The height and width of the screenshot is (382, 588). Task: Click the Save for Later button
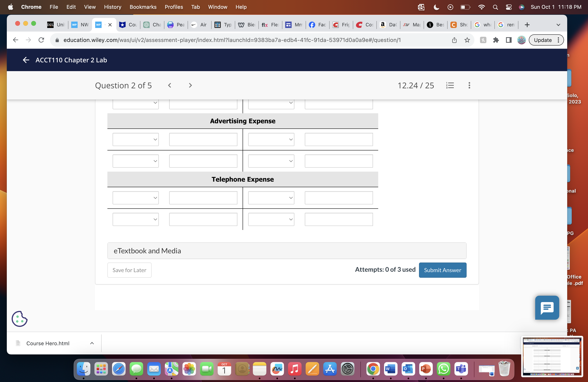(129, 270)
